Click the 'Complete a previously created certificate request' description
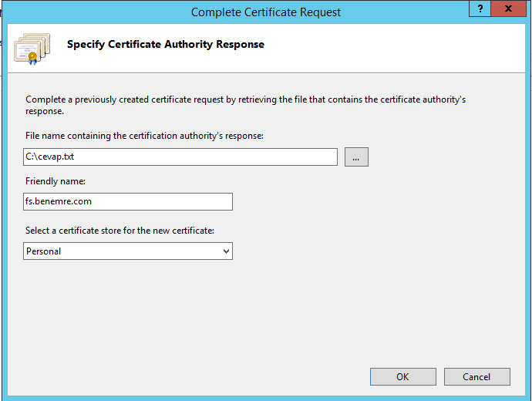This screenshot has width=532, height=401. click(x=246, y=105)
